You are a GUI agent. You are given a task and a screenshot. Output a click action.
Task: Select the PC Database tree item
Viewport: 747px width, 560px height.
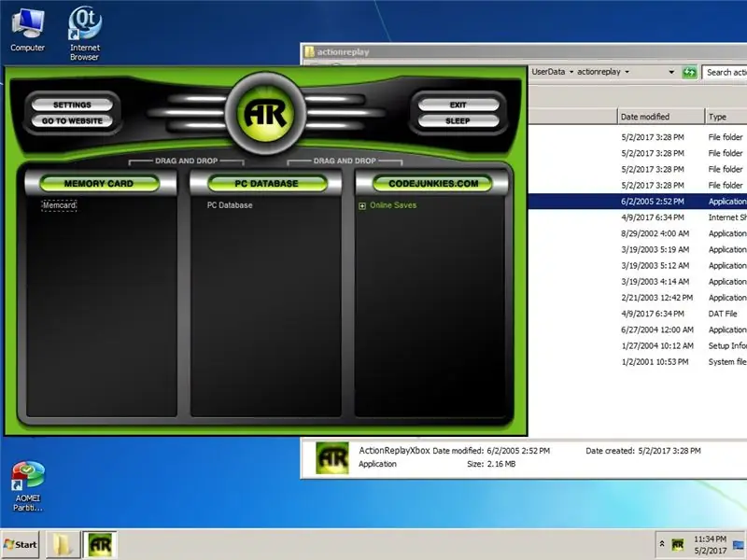click(230, 205)
